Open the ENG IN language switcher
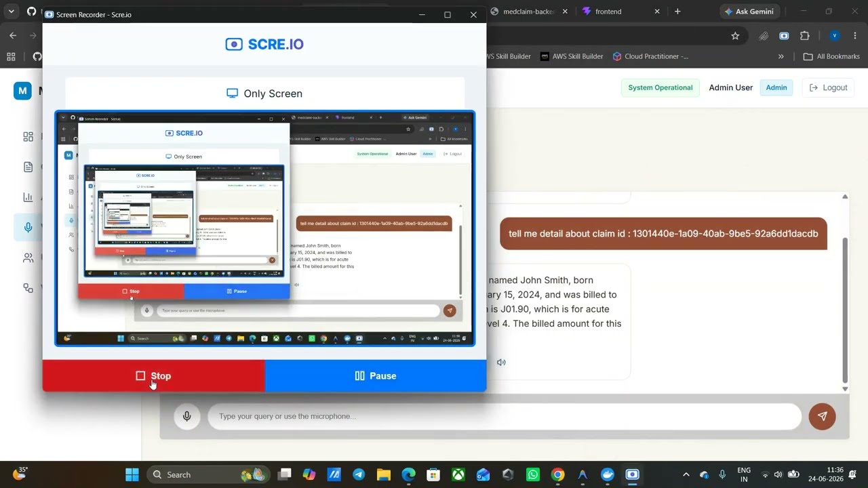This screenshot has width=868, height=488. [744, 474]
